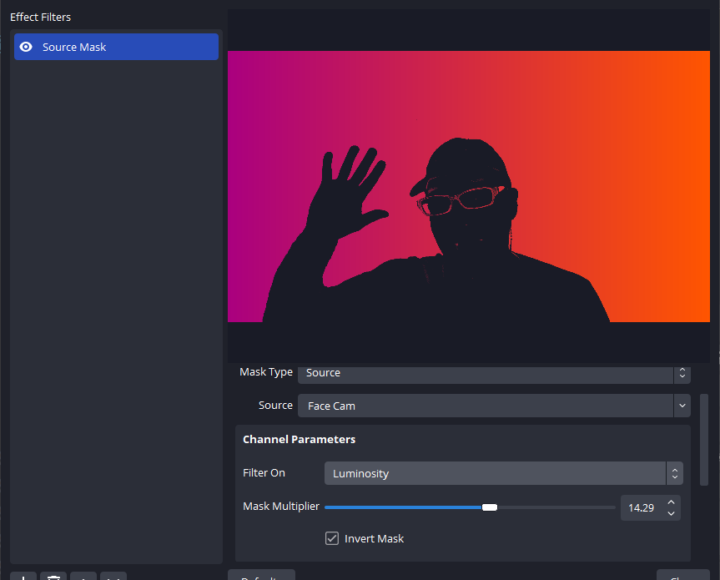Click empty area of Effect Filters list
The width and height of the screenshot is (720, 580).
115,300
